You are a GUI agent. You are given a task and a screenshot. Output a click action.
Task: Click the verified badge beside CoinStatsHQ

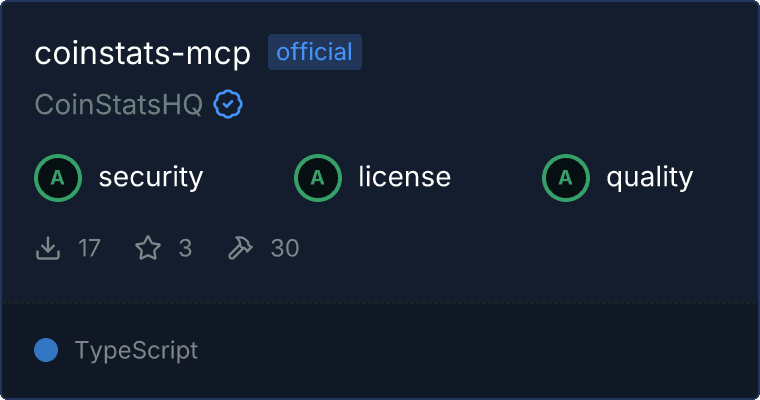[228, 104]
